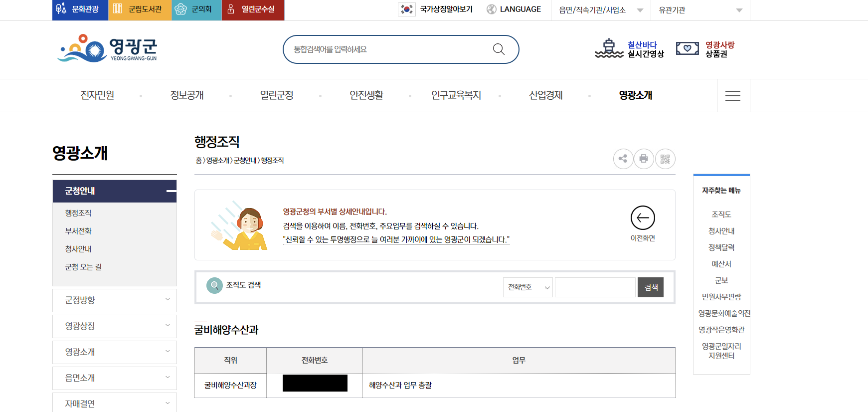Open the 열린군수실 top link
868x412 pixels.
[x=253, y=9]
